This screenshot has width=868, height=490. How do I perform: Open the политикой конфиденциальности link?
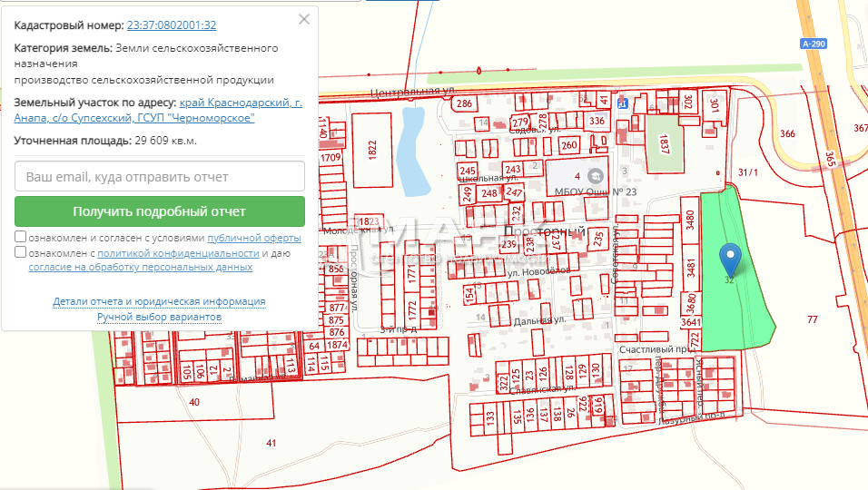point(178,253)
